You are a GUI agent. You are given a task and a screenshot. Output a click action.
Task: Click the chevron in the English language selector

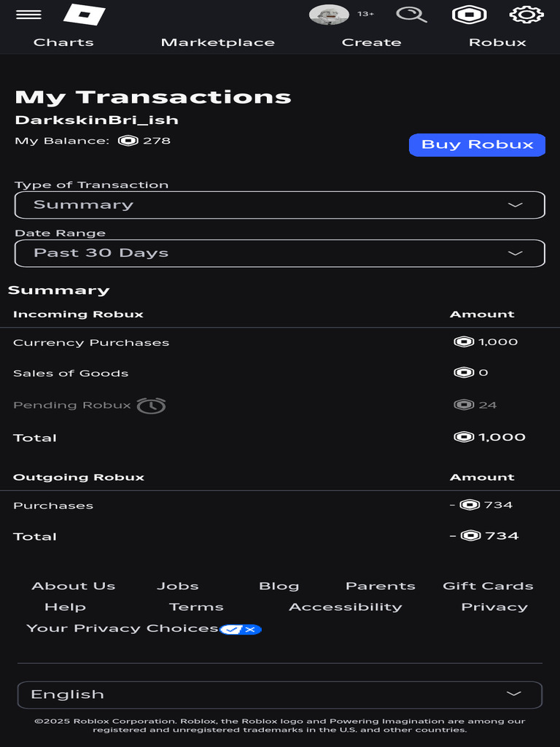click(x=513, y=694)
